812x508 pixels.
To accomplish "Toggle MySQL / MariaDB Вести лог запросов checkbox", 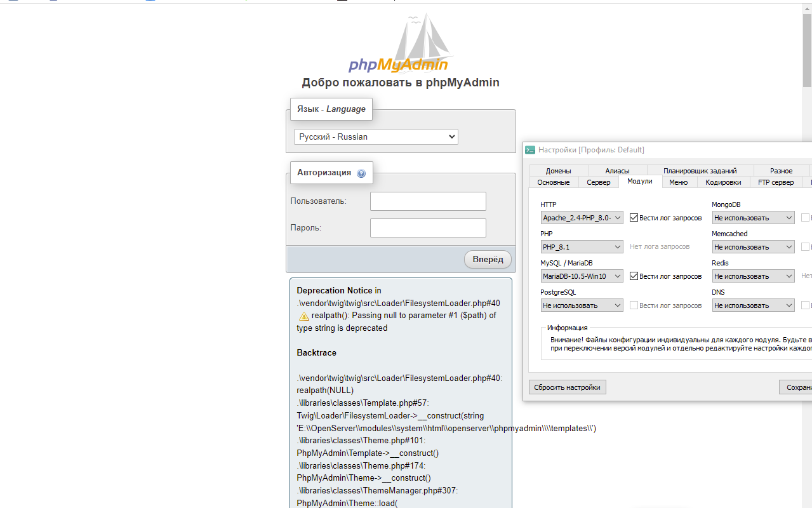I will [x=634, y=276].
